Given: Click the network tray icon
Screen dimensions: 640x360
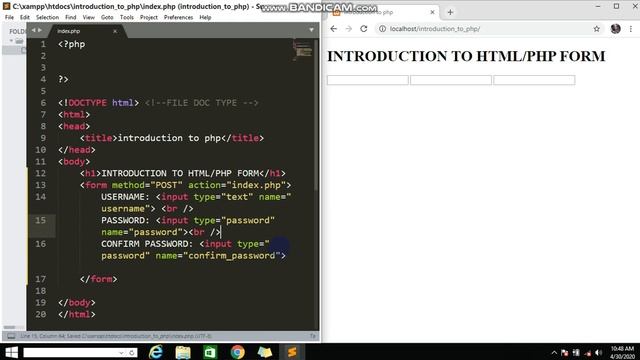Looking at the screenshot, I should click(588, 353).
